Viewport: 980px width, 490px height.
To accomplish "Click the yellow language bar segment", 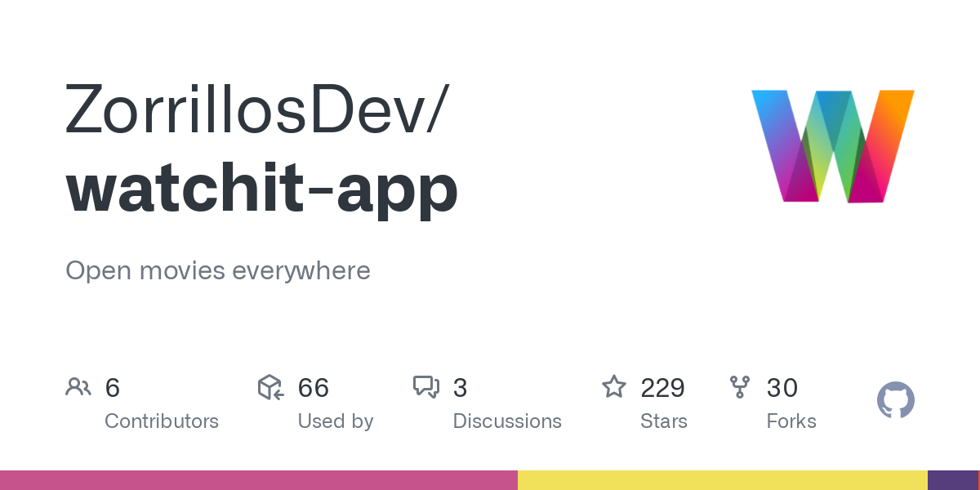I will coord(723,480).
